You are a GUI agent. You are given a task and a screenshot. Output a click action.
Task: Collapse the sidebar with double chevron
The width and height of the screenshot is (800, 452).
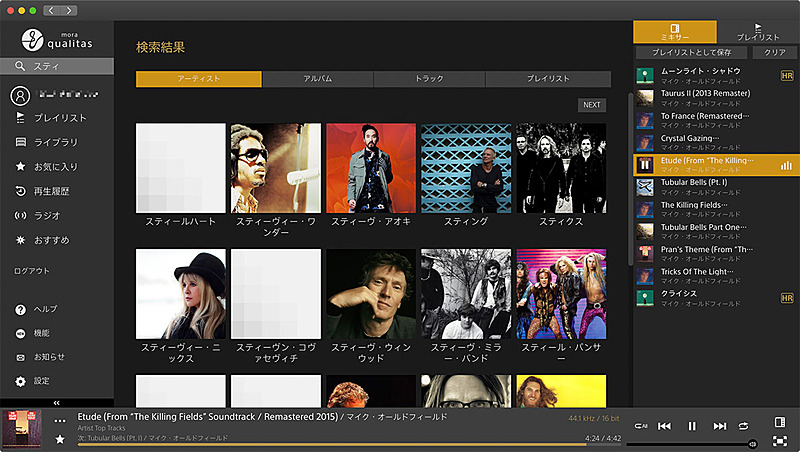coord(57,403)
